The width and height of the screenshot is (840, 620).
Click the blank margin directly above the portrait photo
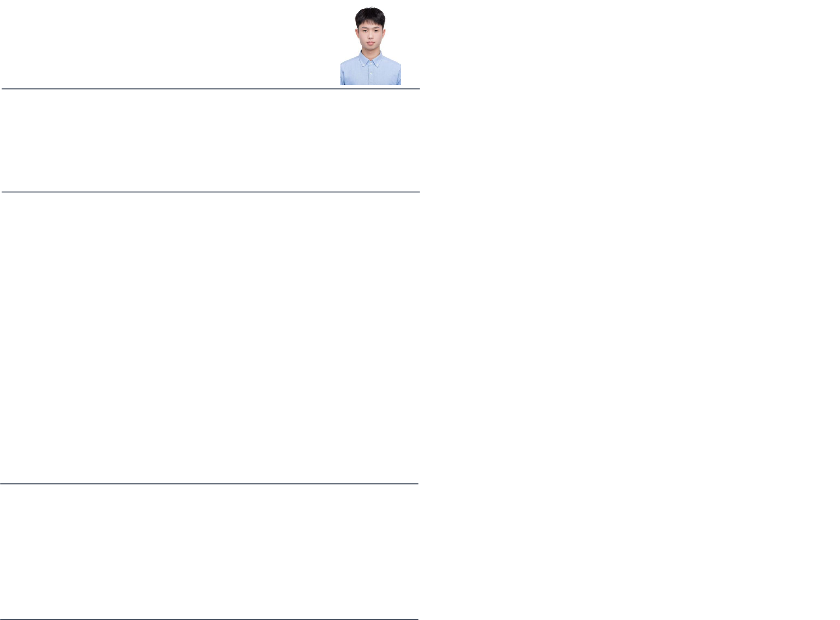coord(370,3)
